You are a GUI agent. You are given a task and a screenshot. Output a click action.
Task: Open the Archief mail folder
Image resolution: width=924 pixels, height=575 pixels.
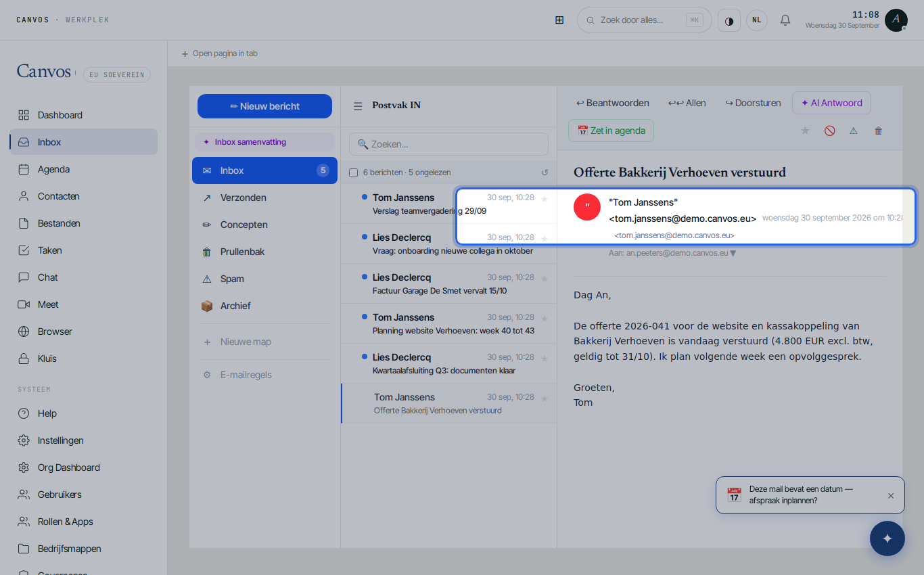[x=264, y=306]
